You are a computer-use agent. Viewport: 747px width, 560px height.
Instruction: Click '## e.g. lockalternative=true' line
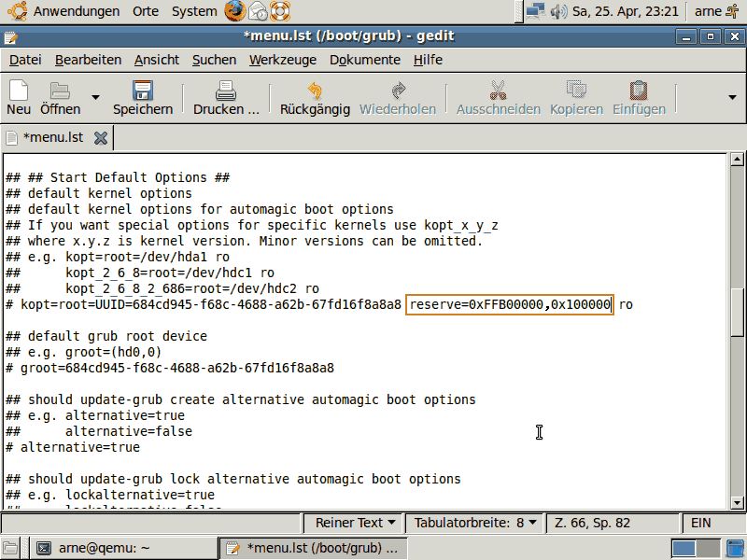(110, 495)
